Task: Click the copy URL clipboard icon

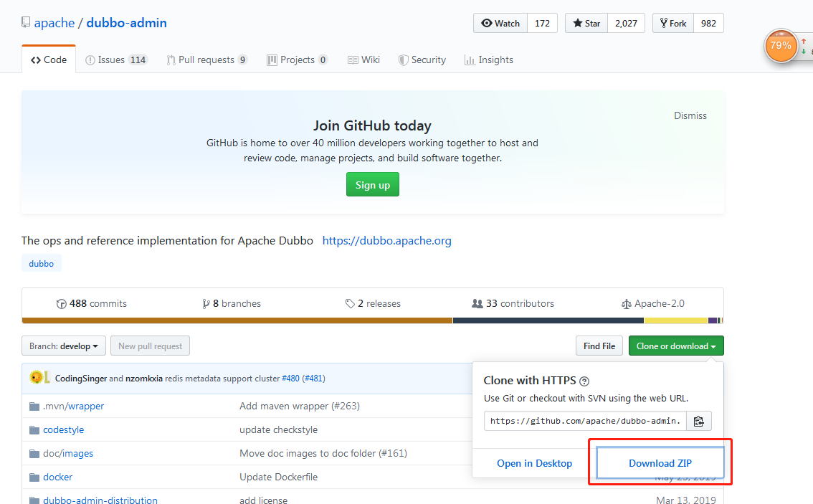Action: 699,421
